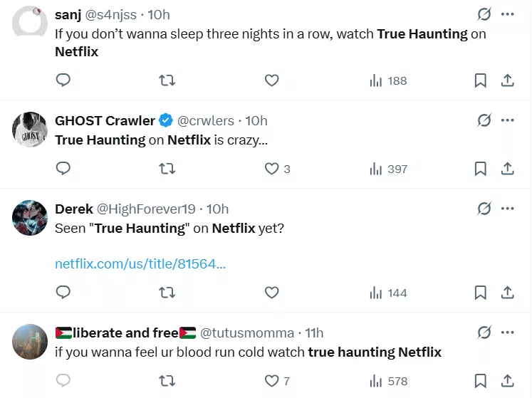
Task: Like sanj's tweet about sleeping three nights
Action: pyautogui.click(x=271, y=80)
